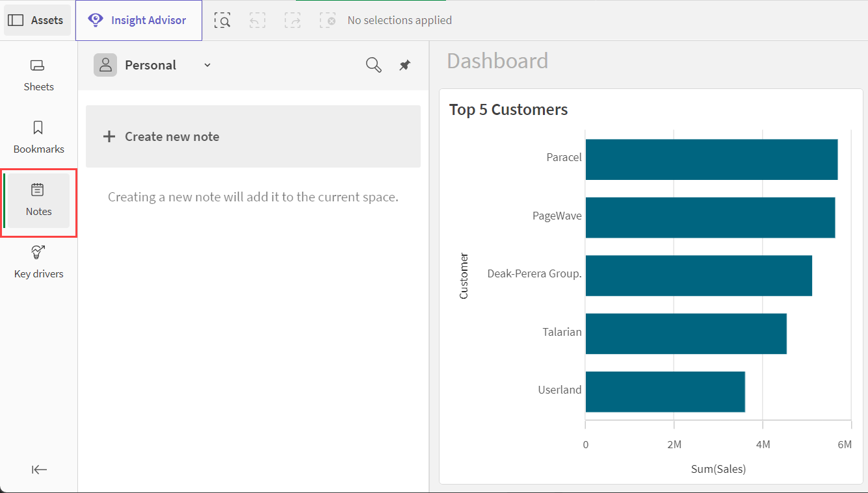Collapse the assets sidebar arrow
Screen dimensions: 868x493
point(39,470)
